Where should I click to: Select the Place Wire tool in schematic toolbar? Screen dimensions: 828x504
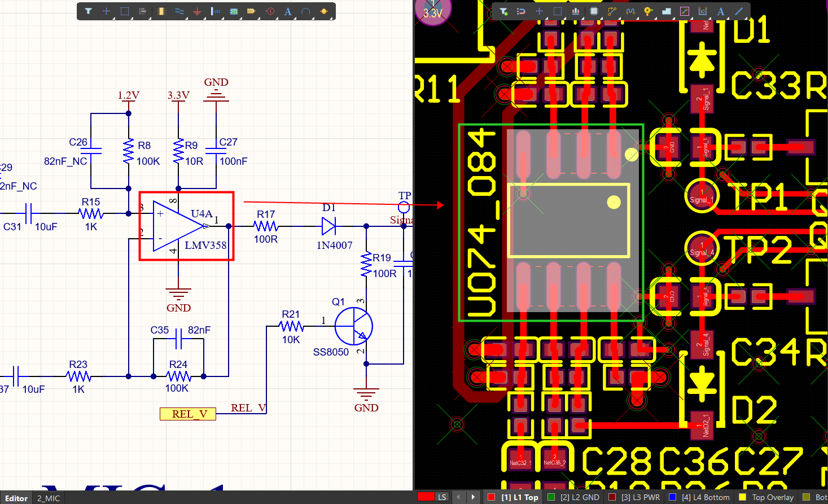click(x=179, y=11)
